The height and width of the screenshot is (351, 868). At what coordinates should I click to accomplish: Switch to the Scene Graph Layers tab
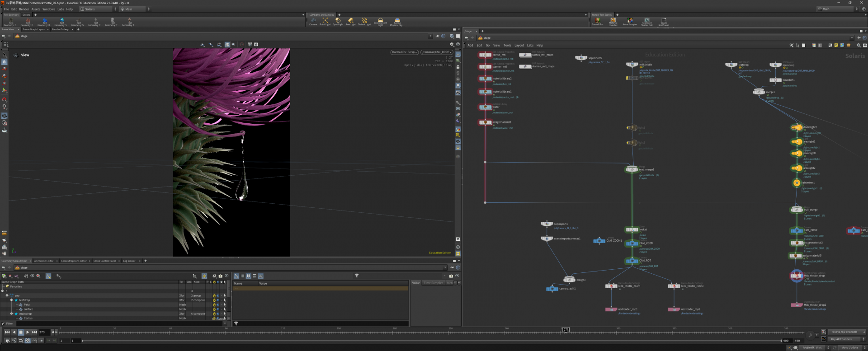click(34, 29)
